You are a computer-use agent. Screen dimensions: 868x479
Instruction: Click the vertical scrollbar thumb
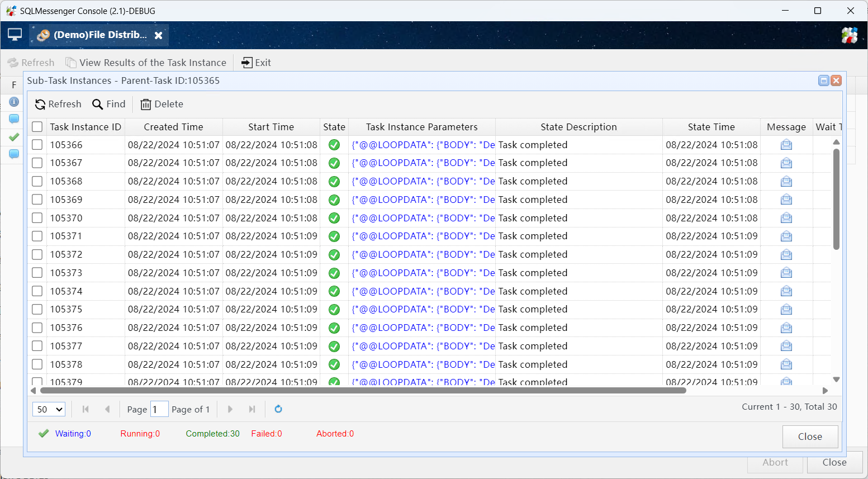tap(836, 199)
